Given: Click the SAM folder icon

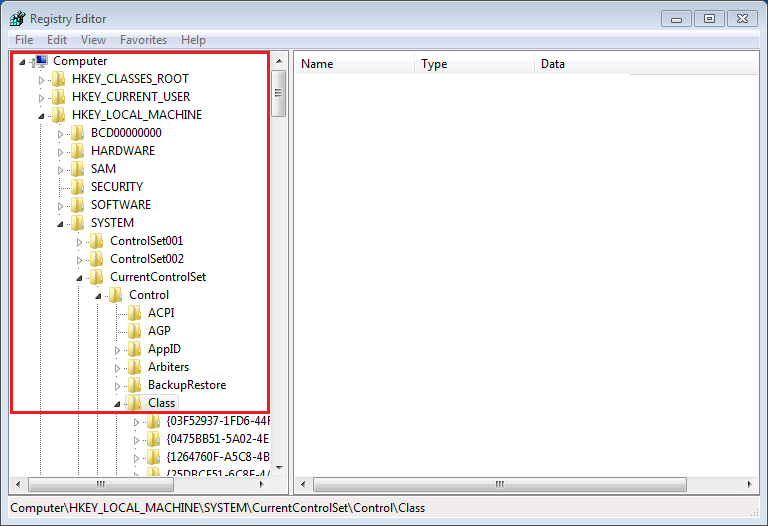Looking at the screenshot, I should tap(78, 169).
